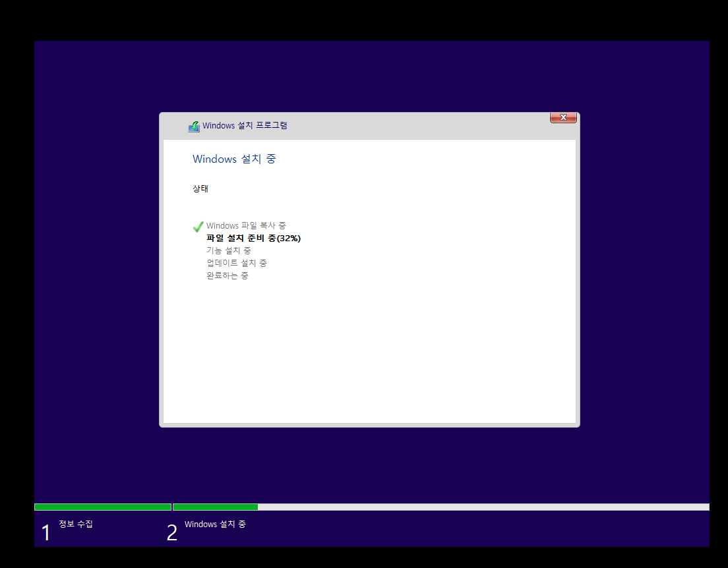728x568 pixels.
Task: Click the bottom 'Windows 설치 중' stage label
Action: [215, 524]
